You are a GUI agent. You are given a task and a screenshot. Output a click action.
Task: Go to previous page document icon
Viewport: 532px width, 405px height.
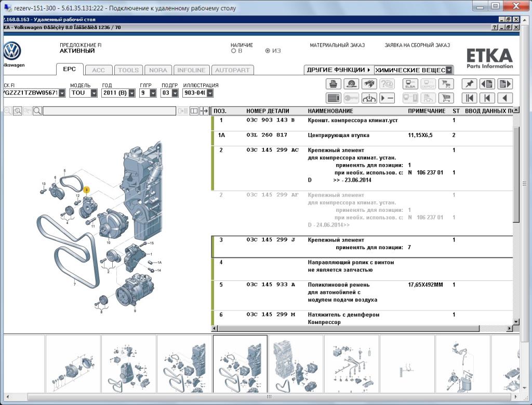487,84
